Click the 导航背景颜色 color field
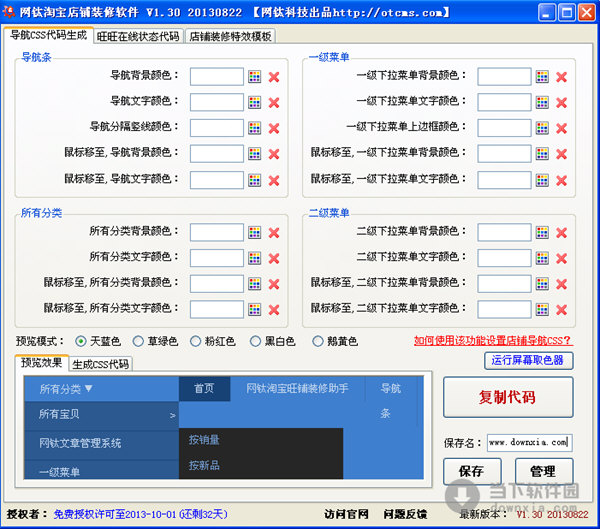The height and width of the screenshot is (529, 600). pyautogui.click(x=217, y=77)
